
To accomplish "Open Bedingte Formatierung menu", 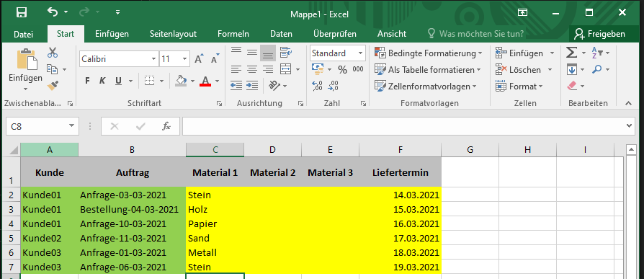I will coord(428,53).
